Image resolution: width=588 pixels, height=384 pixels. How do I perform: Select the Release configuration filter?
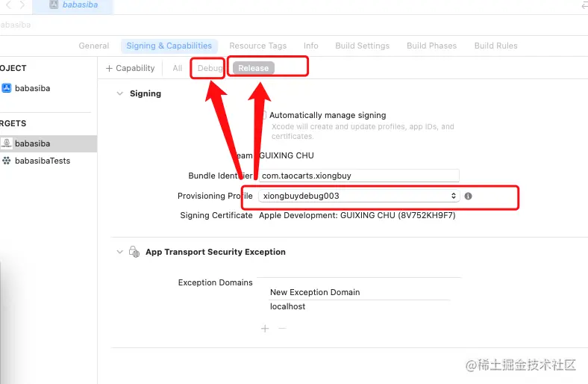(x=254, y=68)
